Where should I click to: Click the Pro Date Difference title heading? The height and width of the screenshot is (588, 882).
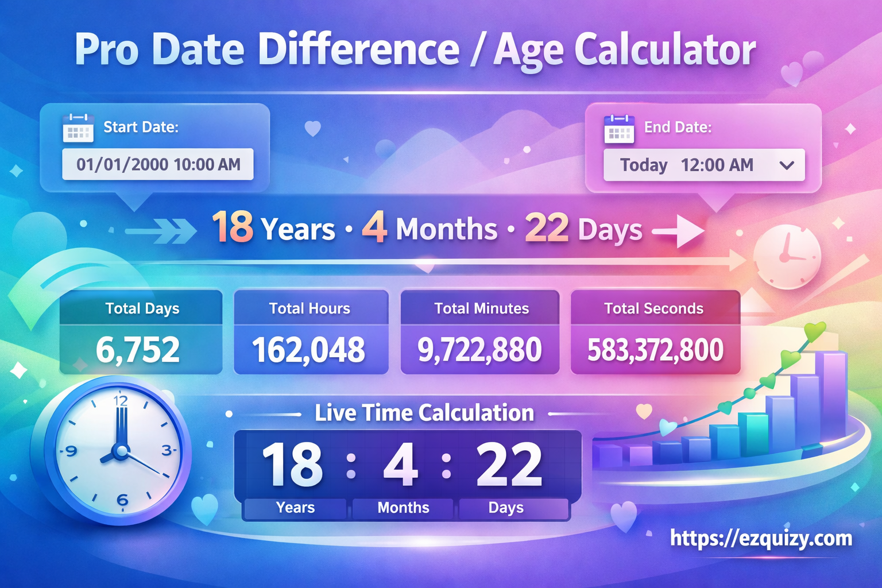tap(415, 51)
